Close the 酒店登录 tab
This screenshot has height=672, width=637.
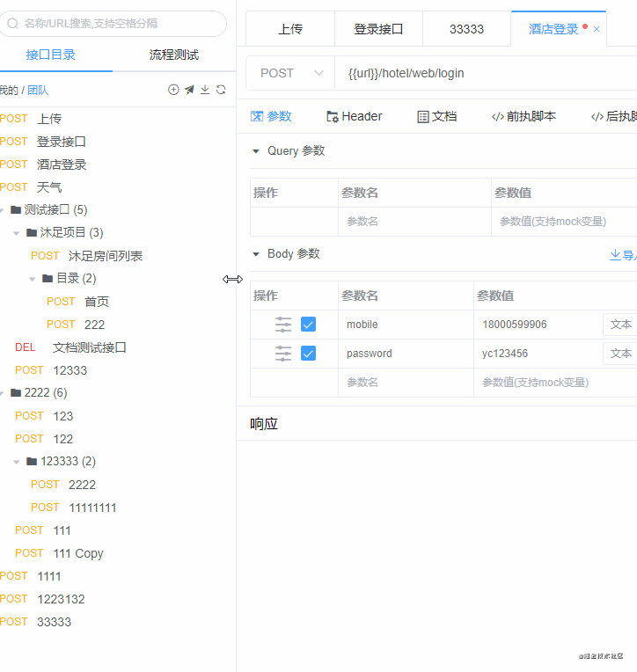(x=597, y=29)
